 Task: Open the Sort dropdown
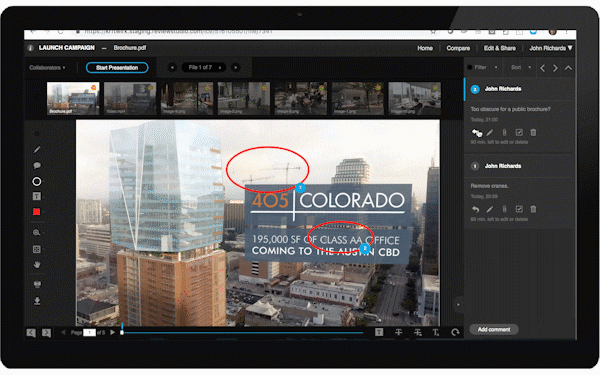pos(521,67)
